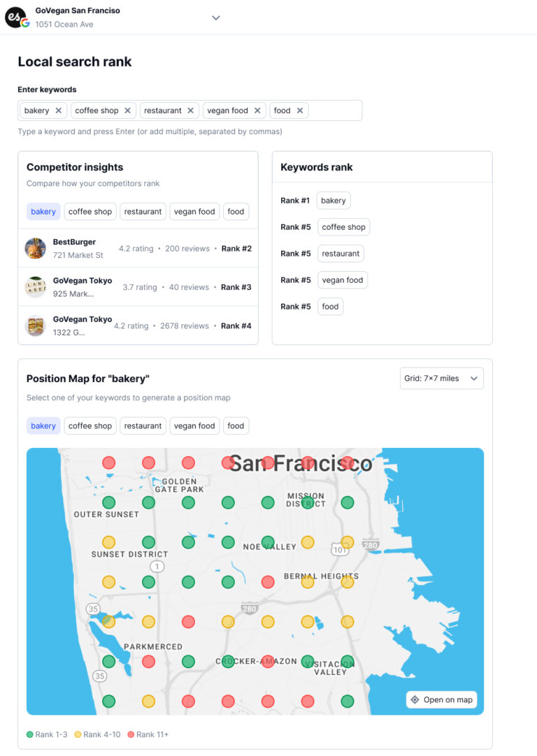Select "restaurant" keyword for the position map
Screen dimensions: 537x756
[x=143, y=426]
